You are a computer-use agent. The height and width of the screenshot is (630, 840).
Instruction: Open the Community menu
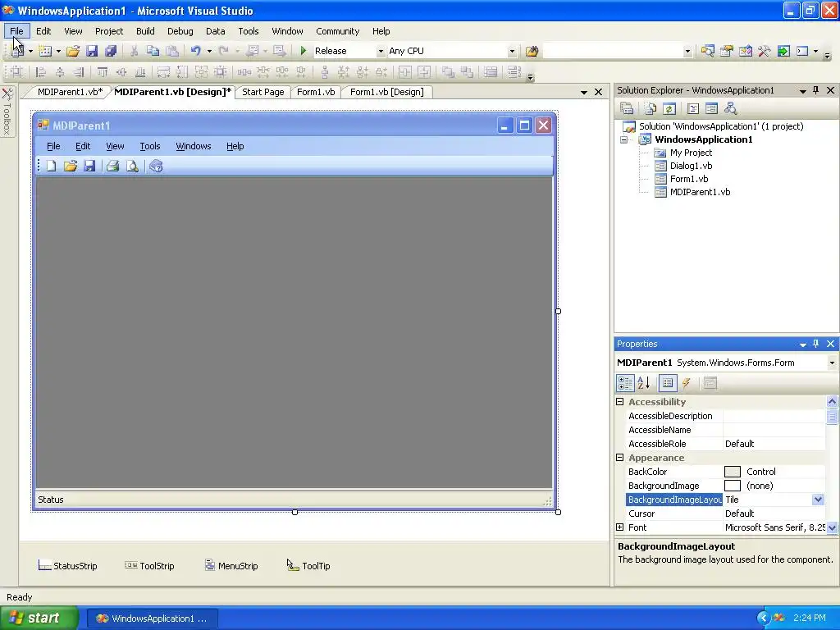click(x=337, y=31)
